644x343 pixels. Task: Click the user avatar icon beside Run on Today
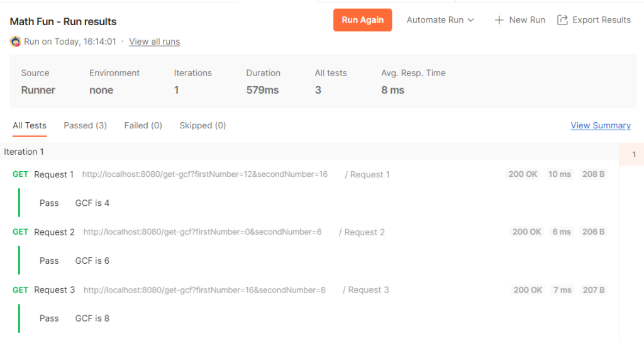pos(16,42)
